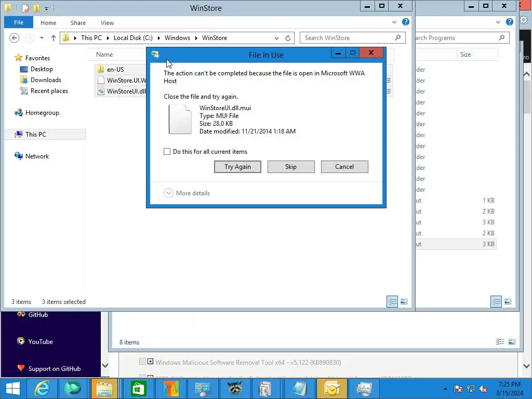Select Favorites in the navigation pane
Viewport: 532px width, 399px height.
pos(37,58)
